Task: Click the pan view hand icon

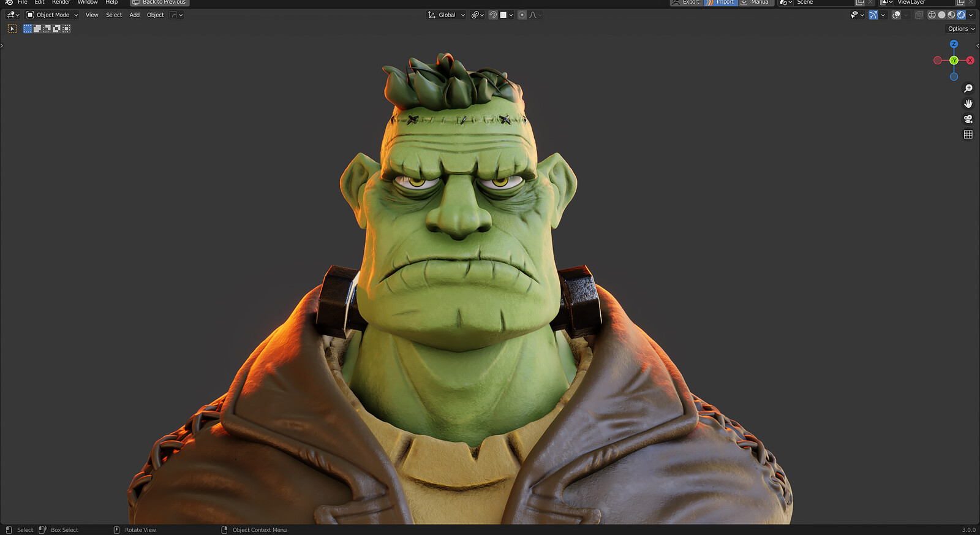Action: point(968,104)
